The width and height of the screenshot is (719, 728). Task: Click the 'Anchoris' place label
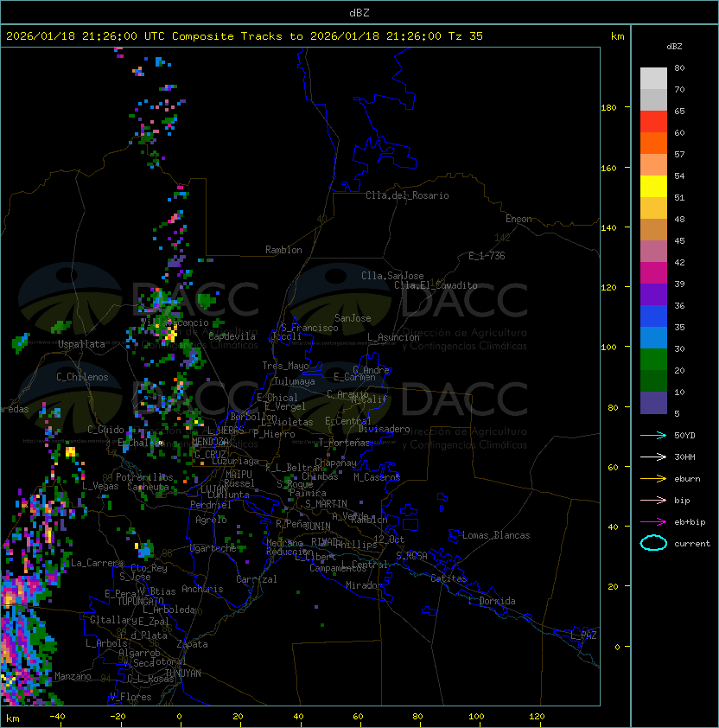(x=202, y=589)
